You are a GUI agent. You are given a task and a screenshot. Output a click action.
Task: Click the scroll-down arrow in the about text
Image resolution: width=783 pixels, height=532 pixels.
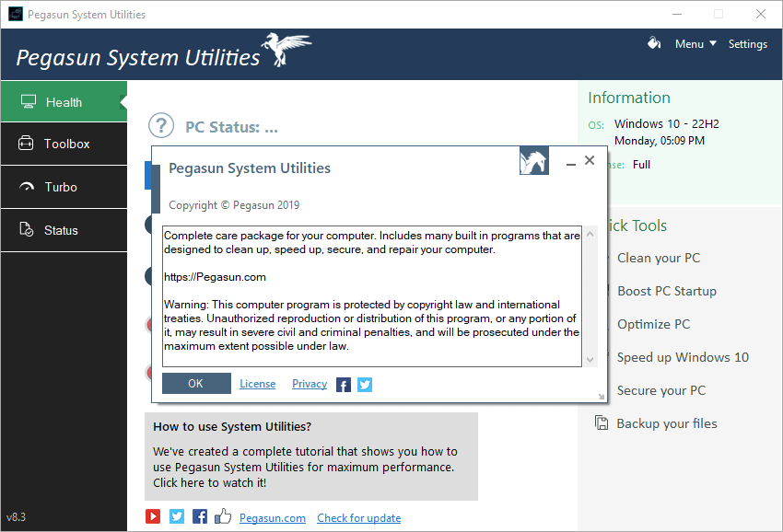point(590,360)
